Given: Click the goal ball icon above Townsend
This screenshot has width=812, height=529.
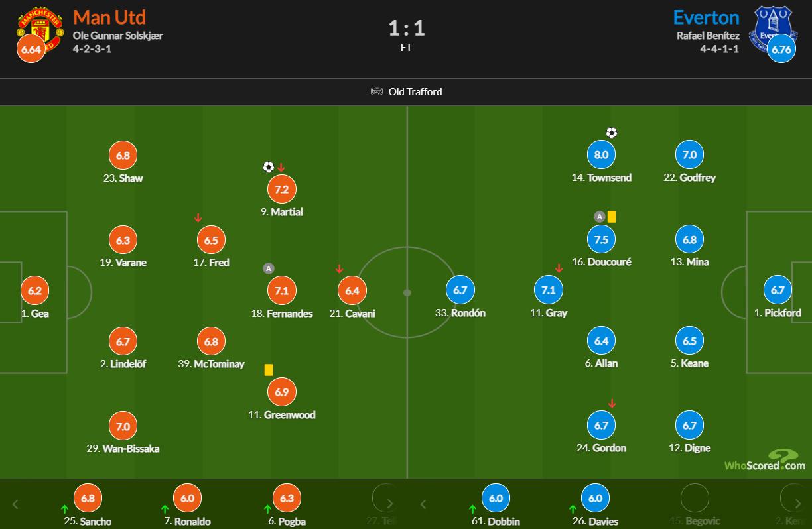Looking at the screenshot, I should point(612,133).
